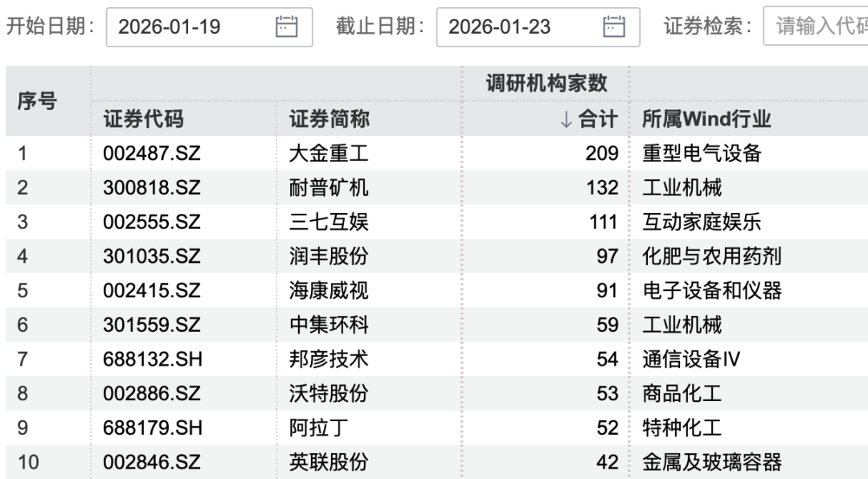
Task: Click the start date field 2026-01-19
Action: pos(185,27)
